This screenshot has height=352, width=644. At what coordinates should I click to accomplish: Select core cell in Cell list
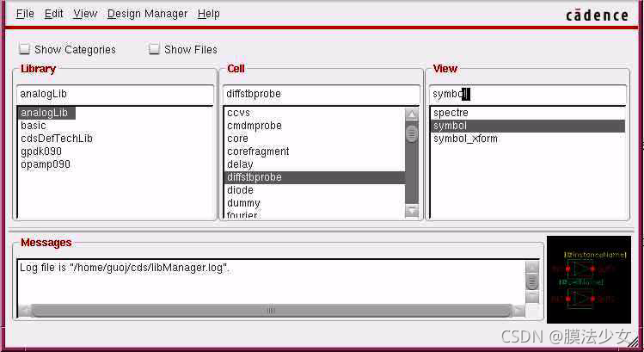click(x=315, y=139)
